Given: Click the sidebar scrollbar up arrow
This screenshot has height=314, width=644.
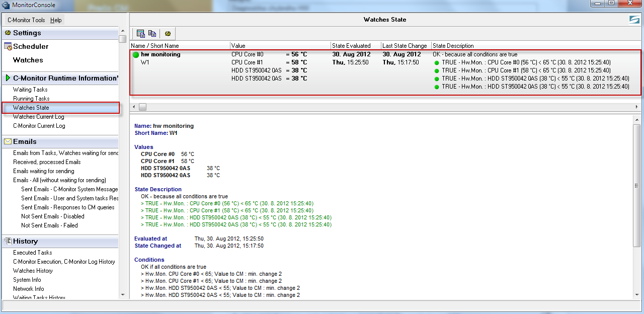Looking at the screenshot, I should pyautogui.click(x=123, y=31).
